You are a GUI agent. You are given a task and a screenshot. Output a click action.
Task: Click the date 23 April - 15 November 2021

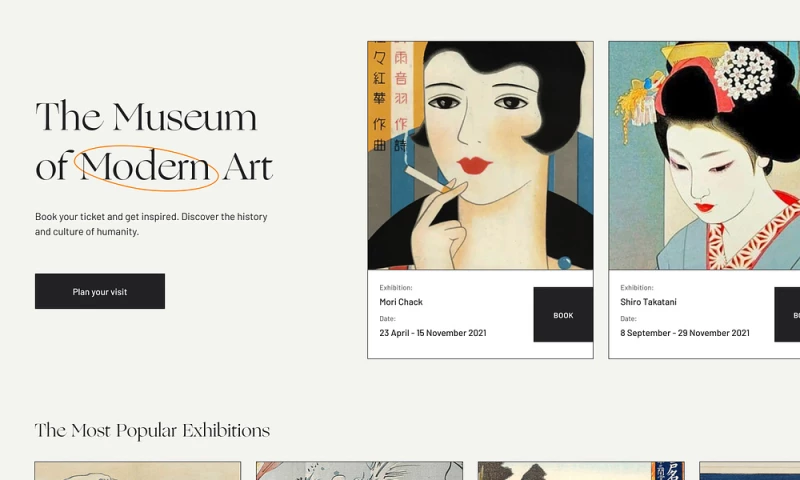click(433, 333)
